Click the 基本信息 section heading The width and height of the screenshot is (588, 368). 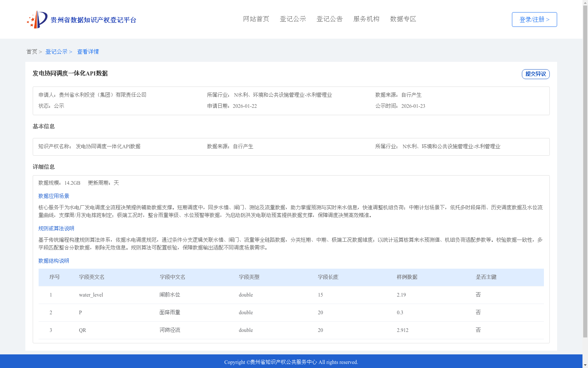coord(44,127)
